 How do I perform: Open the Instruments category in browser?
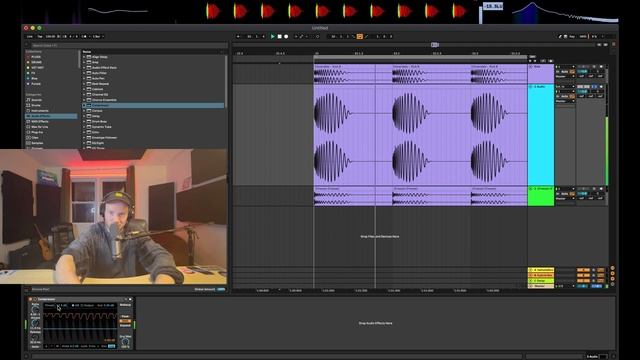pos(40,111)
